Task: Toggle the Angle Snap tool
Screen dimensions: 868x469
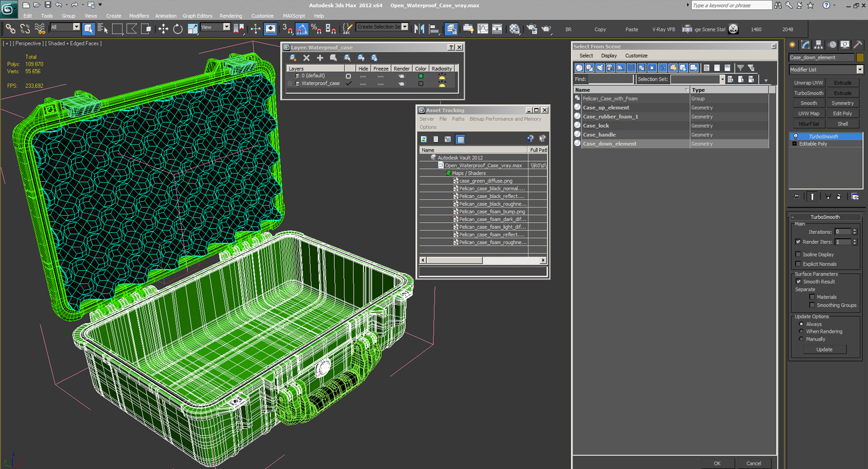Action: click(302, 29)
